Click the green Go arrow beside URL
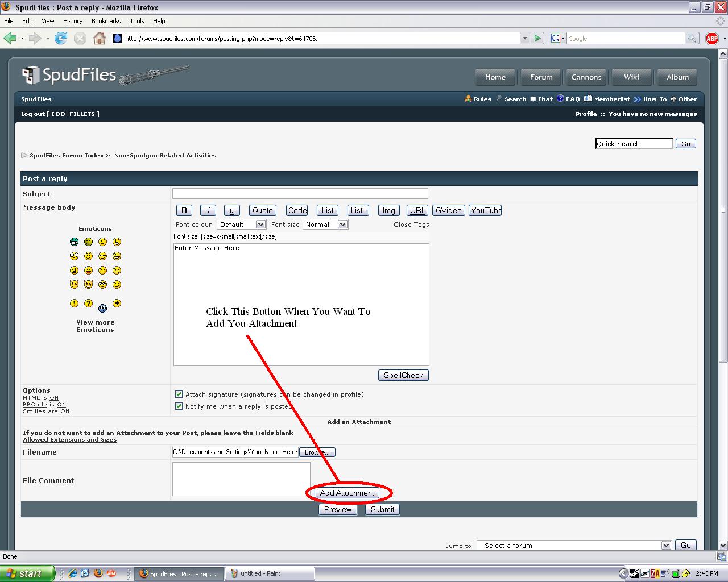Screen dimensions: 728x582 [537, 38]
